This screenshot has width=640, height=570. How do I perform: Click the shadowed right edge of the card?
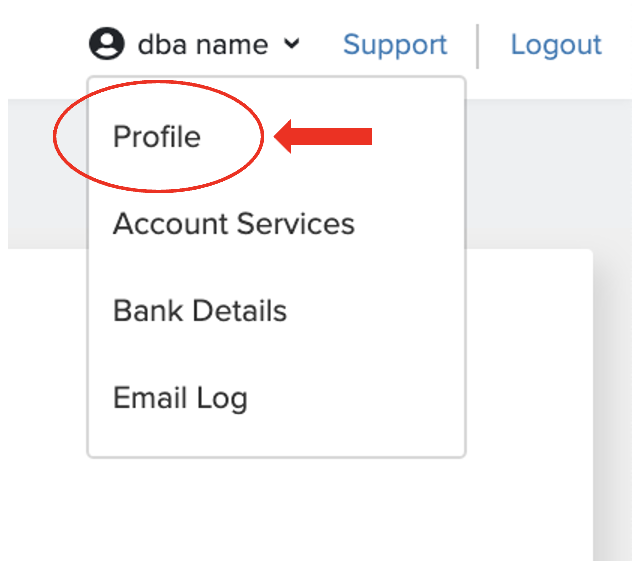612,408
